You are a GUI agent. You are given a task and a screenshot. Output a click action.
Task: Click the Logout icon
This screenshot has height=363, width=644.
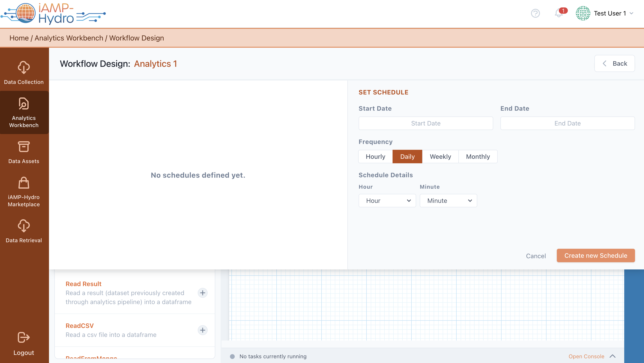click(x=24, y=338)
